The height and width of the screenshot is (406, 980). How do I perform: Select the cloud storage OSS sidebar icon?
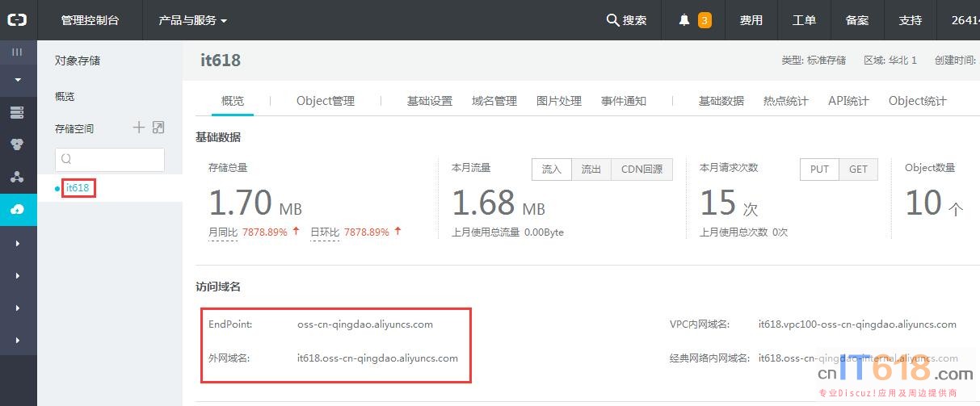tap(17, 209)
